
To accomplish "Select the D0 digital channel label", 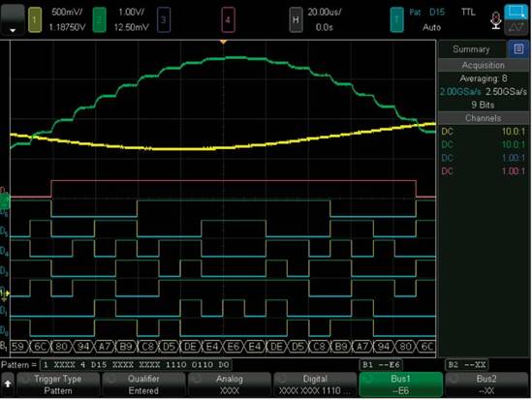I will click(4, 330).
